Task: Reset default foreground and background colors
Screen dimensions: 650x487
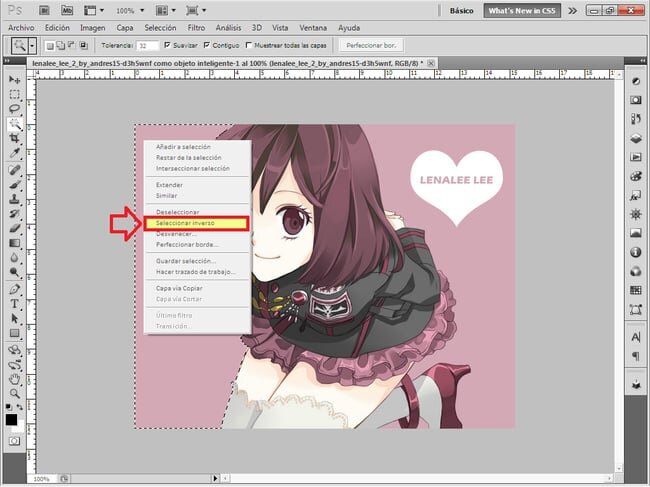Action: pos(9,407)
